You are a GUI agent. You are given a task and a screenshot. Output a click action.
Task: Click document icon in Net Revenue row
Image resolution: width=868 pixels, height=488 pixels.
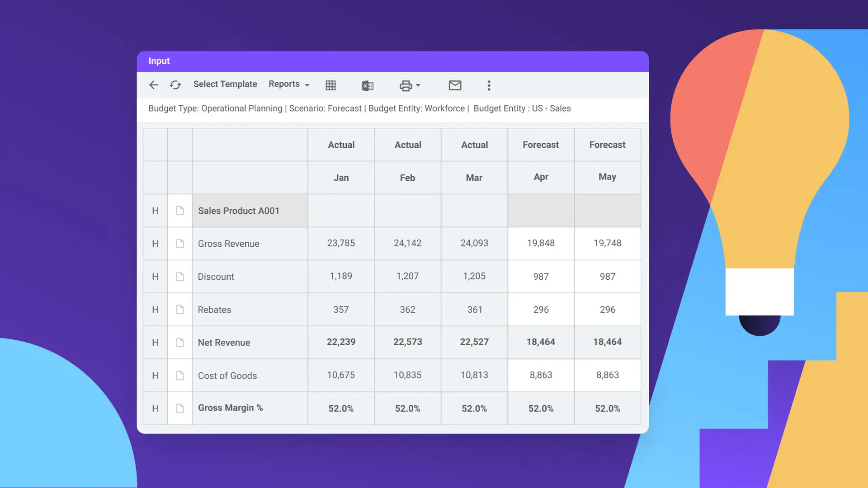[x=180, y=343]
